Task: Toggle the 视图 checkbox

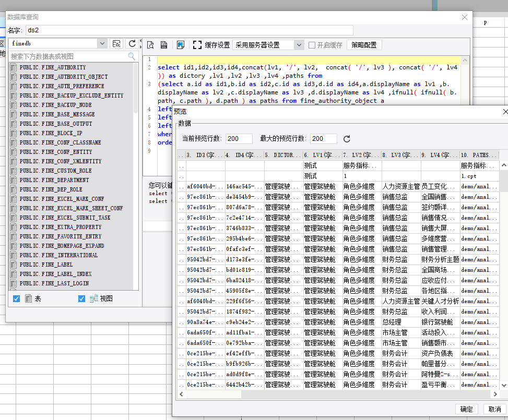Action: (81, 298)
